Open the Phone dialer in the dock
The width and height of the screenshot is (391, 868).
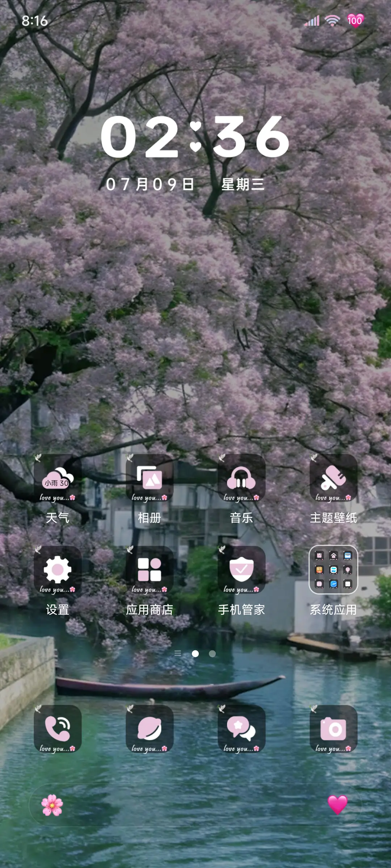coord(58,729)
